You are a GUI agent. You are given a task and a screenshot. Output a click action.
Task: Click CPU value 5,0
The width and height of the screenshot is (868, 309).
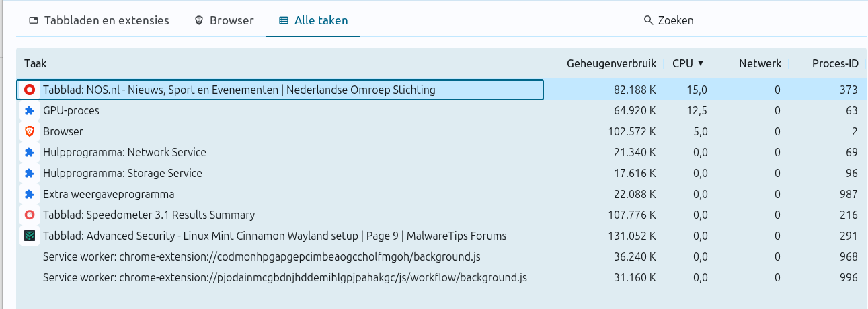699,131
